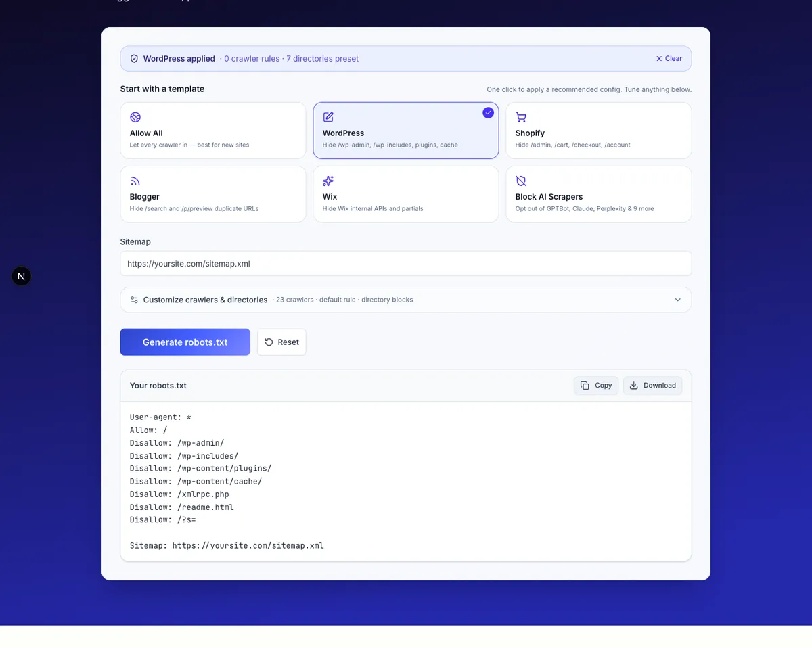Focus the Sitemap URL input field
The height and width of the screenshot is (648, 812).
click(x=406, y=263)
